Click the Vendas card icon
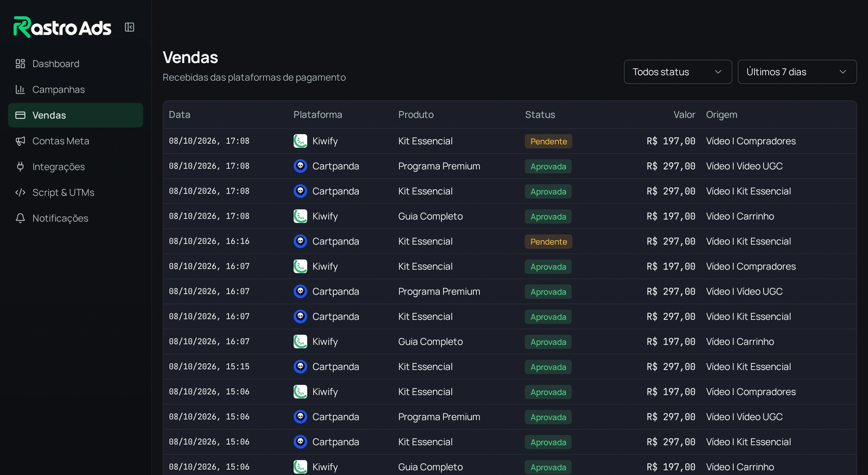Image resolution: width=868 pixels, height=475 pixels. tap(20, 115)
